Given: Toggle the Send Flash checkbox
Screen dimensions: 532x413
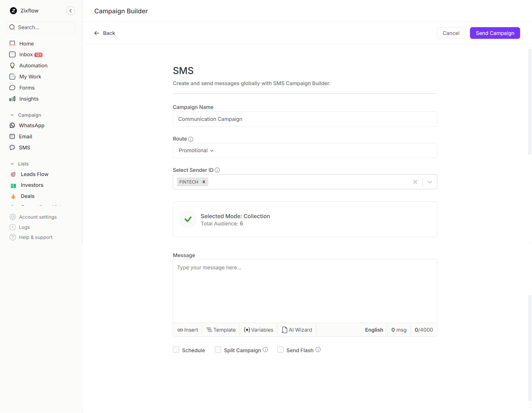Looking at the screenshot, I should [280, 350].
